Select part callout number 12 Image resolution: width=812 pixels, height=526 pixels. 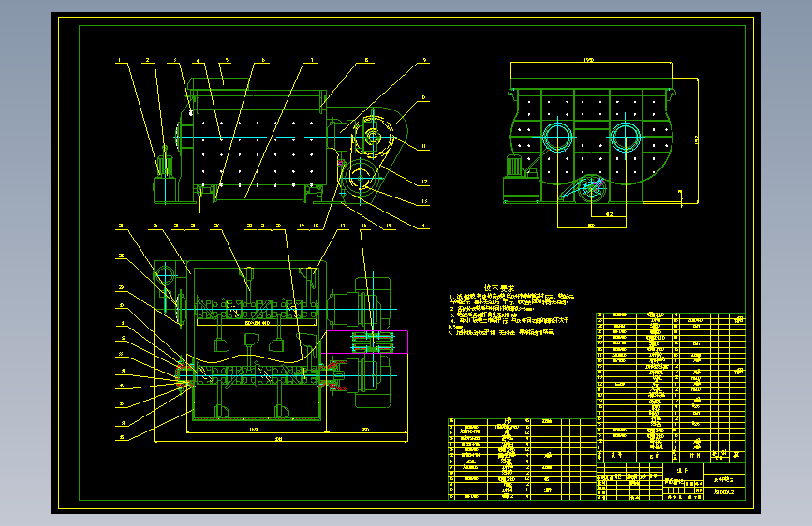(424, 182)
